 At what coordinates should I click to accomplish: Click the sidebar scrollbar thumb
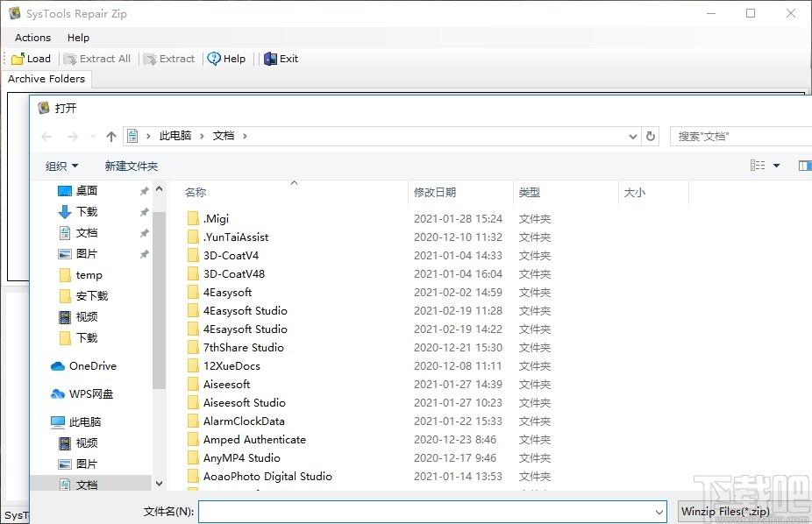click(x=160, y=300)
